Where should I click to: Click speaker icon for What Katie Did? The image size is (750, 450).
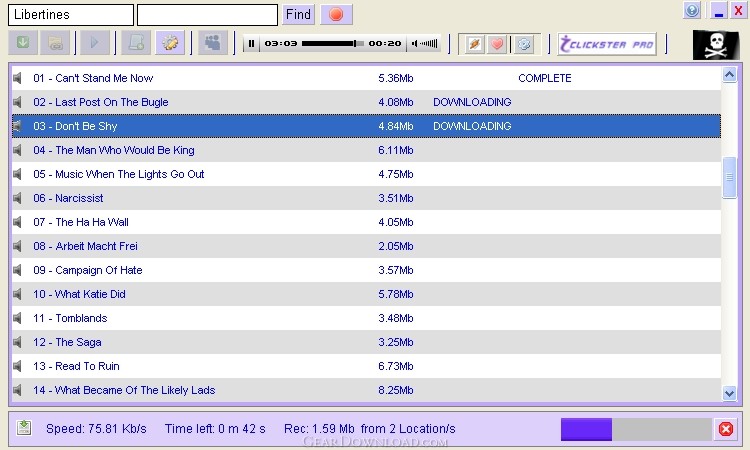coord(18,294)
